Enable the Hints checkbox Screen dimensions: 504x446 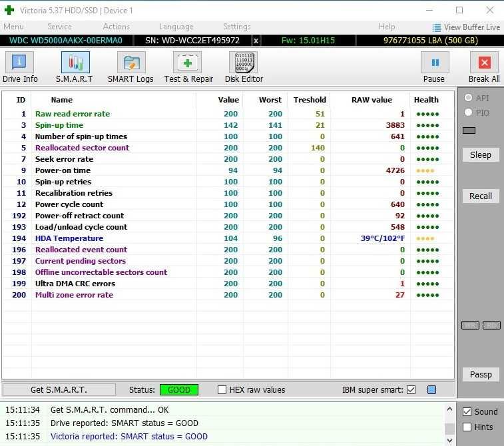[467, 427]
